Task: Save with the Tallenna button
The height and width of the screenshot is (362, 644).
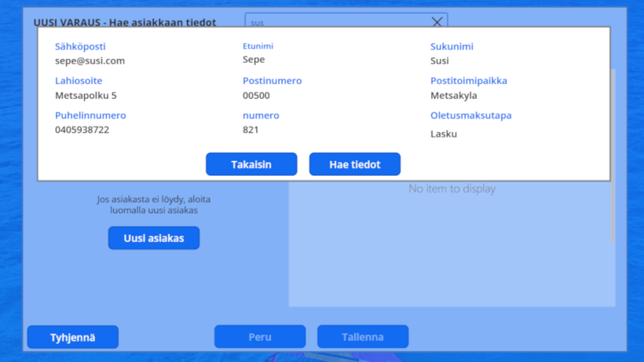Action: (x=363, y=337)
